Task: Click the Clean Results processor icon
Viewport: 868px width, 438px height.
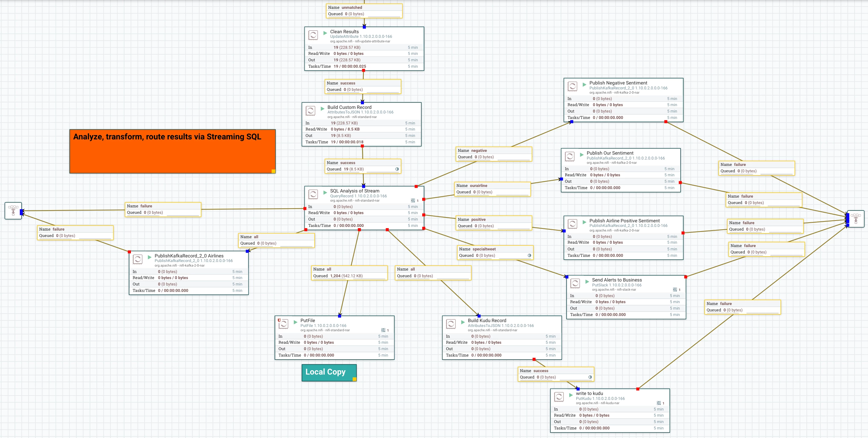Action: pos(313,35)
